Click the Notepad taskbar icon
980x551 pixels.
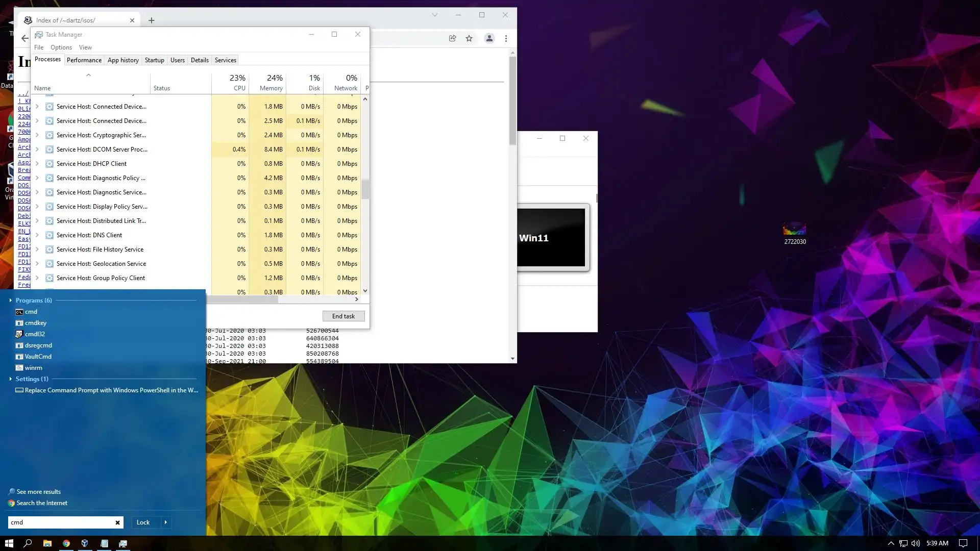(104, 543)
